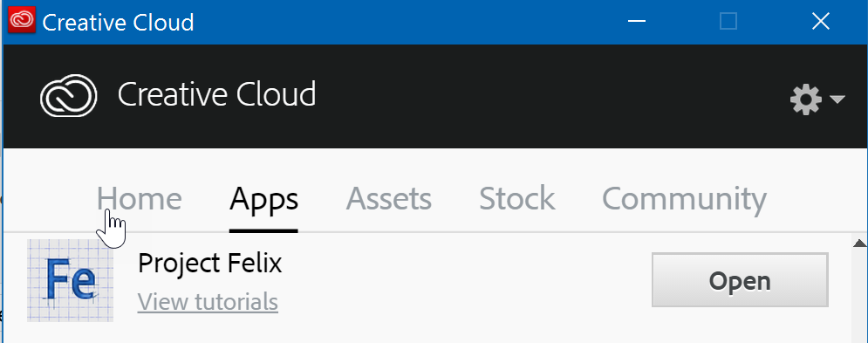Launch Project Felix with the Open button
This screenshot has height=343, width=868.
(x=740, y=280)
